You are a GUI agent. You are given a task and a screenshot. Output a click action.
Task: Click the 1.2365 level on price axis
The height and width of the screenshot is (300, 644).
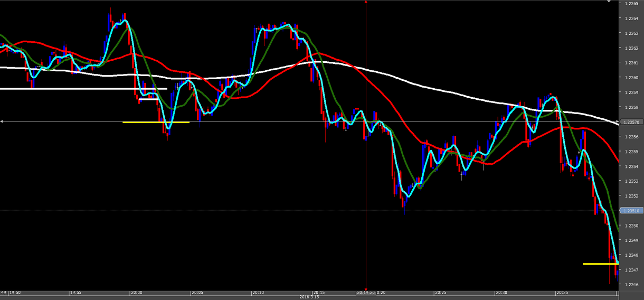coord(631,4)
